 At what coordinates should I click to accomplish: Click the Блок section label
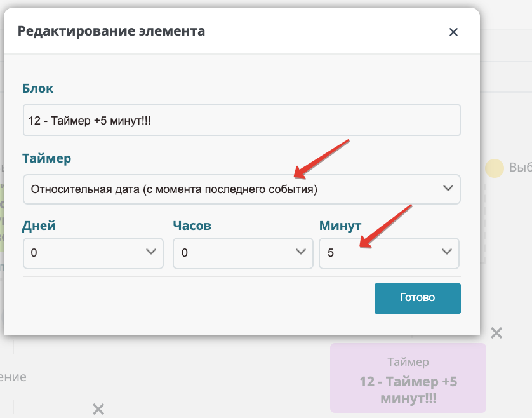(x=37, y=88)
